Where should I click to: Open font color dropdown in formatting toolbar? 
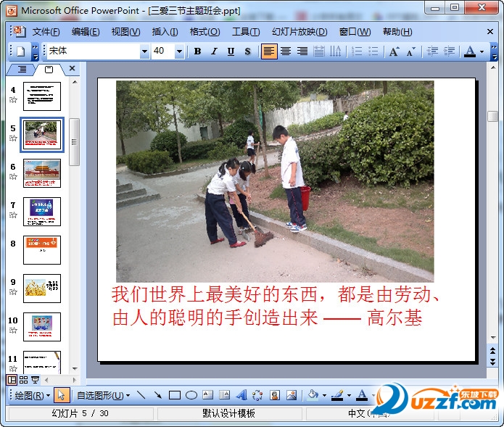click(x=482, y=51)
